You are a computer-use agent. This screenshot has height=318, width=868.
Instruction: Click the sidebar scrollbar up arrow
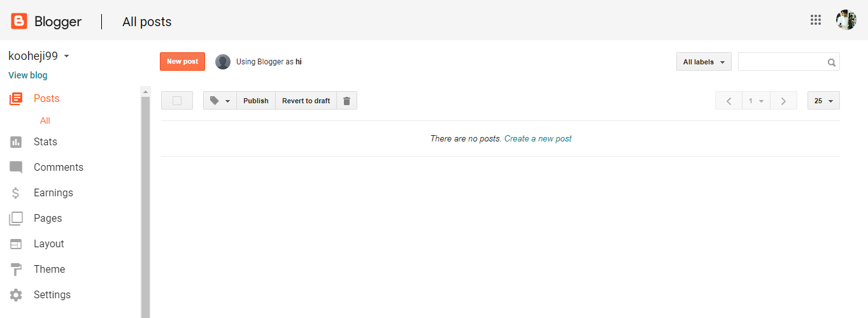[145, 92]
